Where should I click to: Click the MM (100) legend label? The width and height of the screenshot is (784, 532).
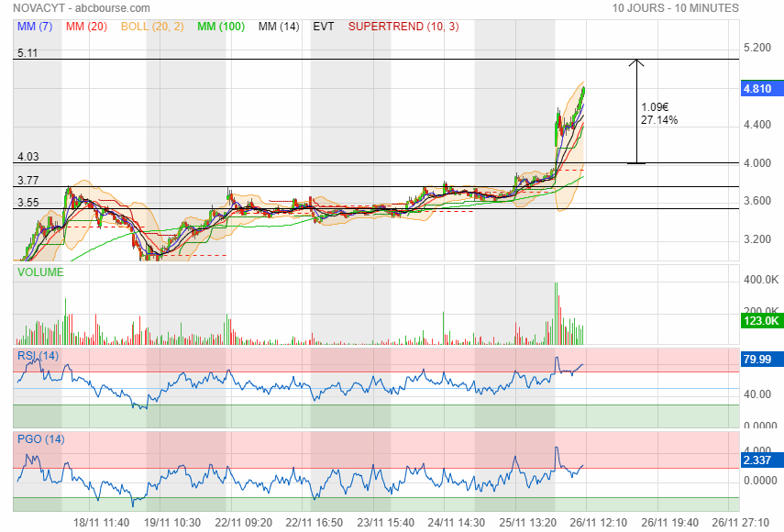pyautogui.click(x=221, y=27)
